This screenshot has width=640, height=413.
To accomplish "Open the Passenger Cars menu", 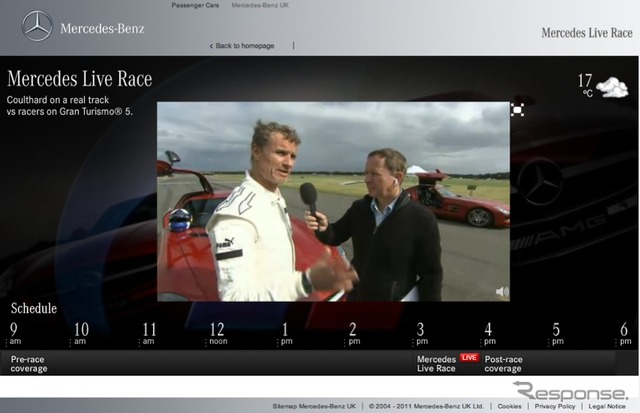I will pos(195,5).
